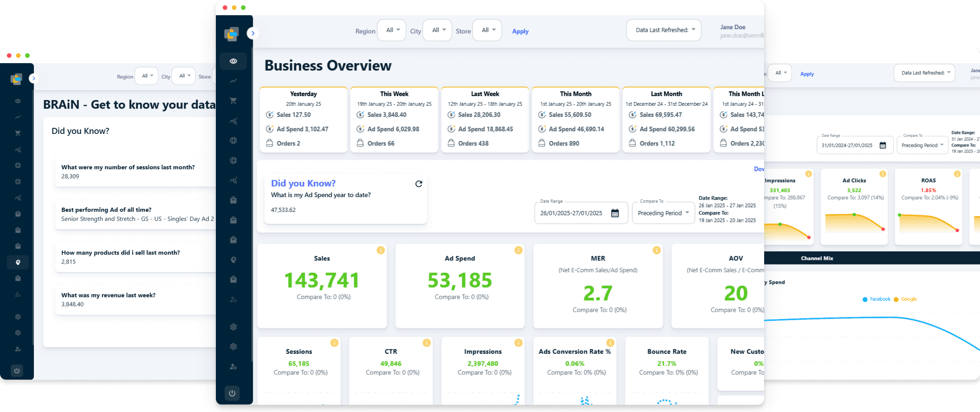
Task: Toggle the Facebook legend item in the chart
Action: [876, 299]
